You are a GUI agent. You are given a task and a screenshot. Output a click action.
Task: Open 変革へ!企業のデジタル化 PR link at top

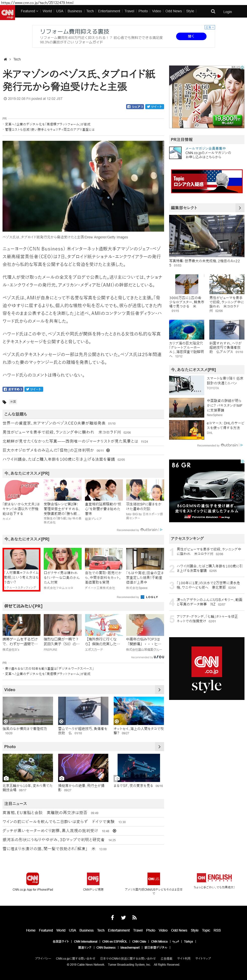point(47,124)
